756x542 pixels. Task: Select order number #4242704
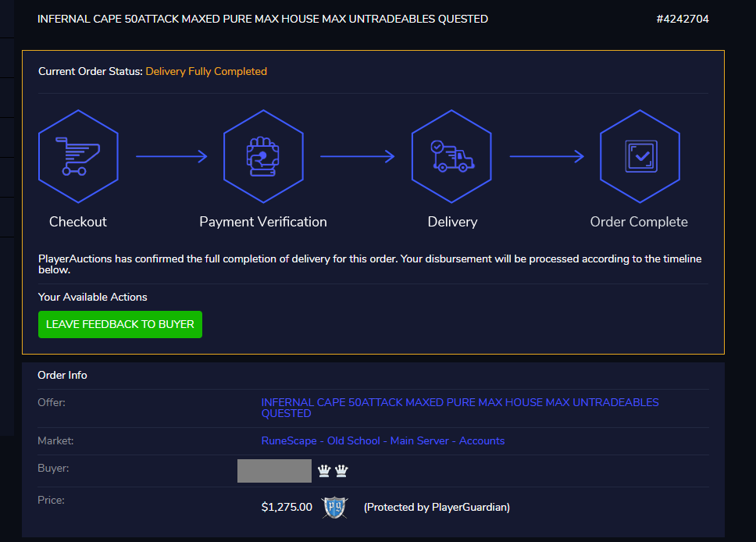coord(683,20)
